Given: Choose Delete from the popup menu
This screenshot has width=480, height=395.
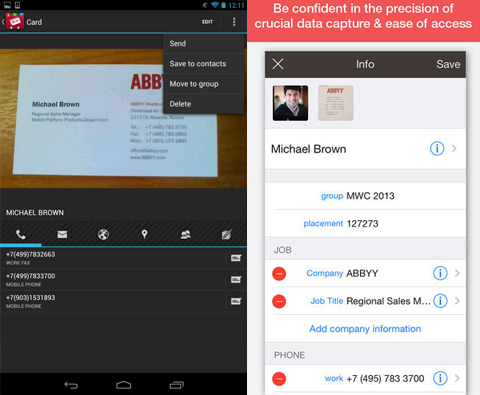Looking at the screenshot, I should pos(204,104).
